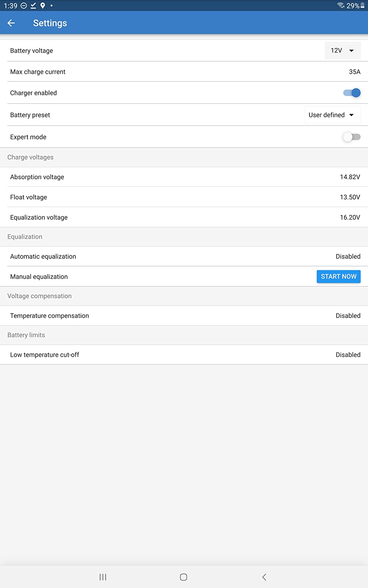Edit the Max charge current 35A value
The width and height of the screenshot is (368, 588).
(x=355, y=72)
